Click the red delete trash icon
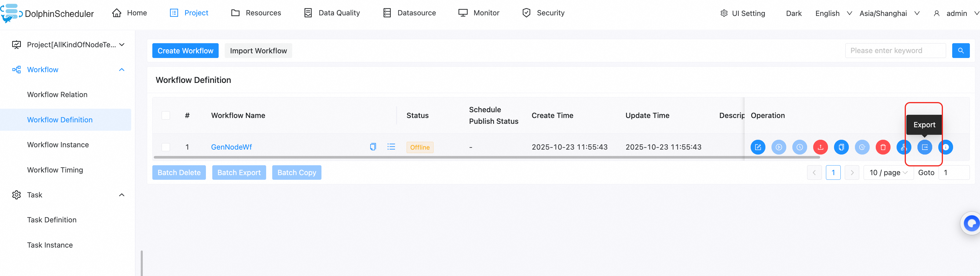Screen dimensions: 980x276 (x=883, y=147)
